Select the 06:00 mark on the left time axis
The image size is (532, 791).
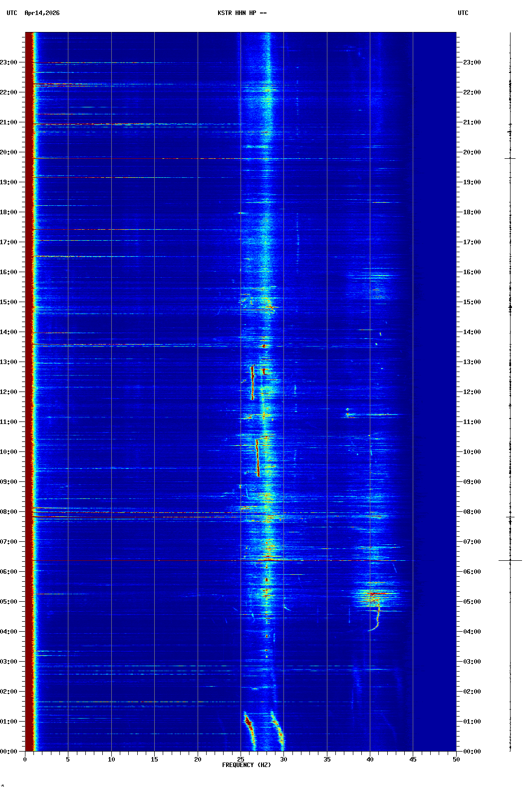click(x=9, y=572)
